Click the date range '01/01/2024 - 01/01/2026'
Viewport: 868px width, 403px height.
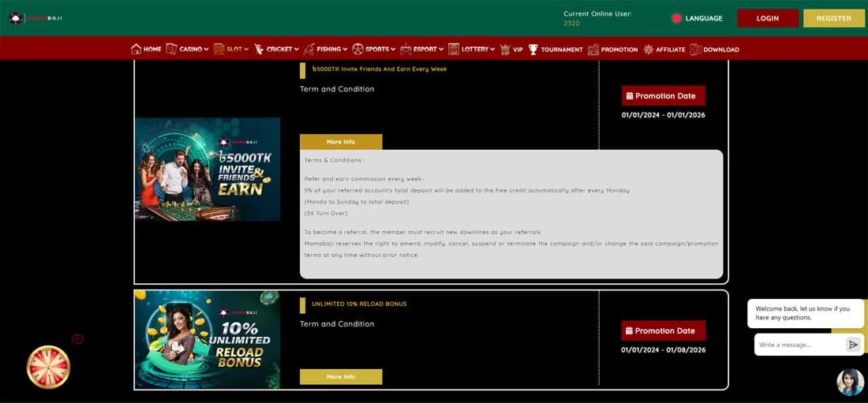click(663, 115)
